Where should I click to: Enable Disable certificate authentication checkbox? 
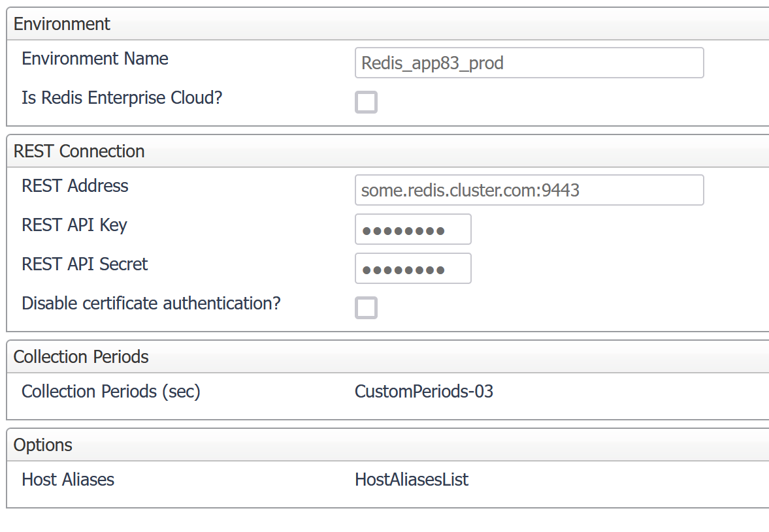(366, 307)
